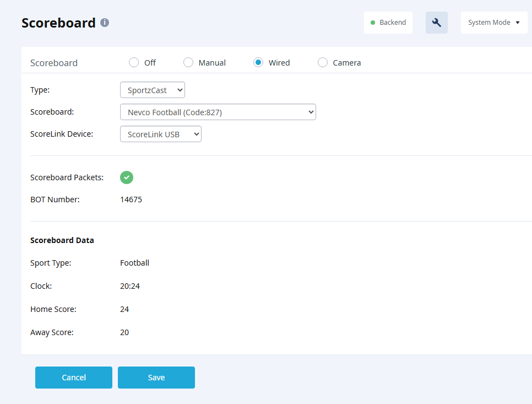532x404 pixels.
Task: Open the ScoreLink Device dropdown
Action: tap(161, 134)
